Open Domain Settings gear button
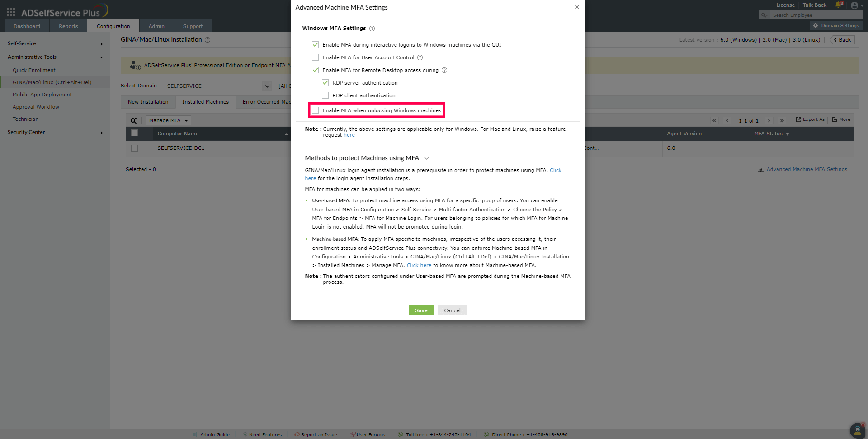Viewport: 868px width, 439px height. tap(836, 26)
